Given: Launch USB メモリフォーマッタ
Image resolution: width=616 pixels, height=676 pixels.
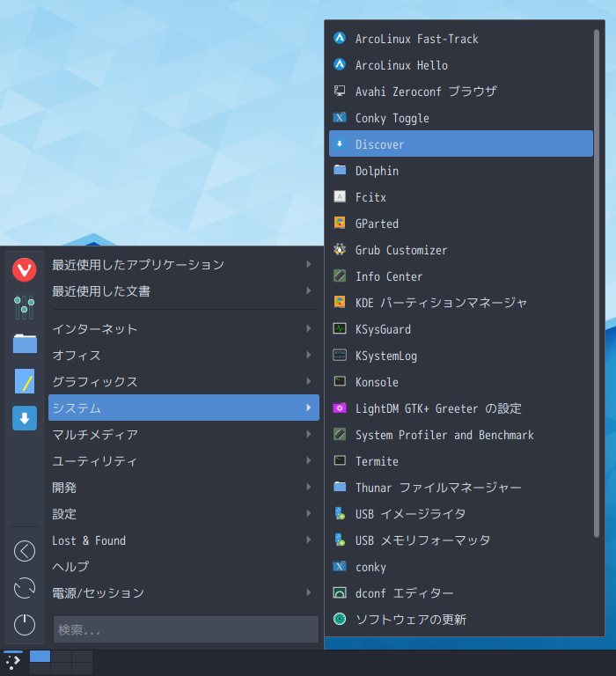Looking at the screenshot, I should click(461, 540).
